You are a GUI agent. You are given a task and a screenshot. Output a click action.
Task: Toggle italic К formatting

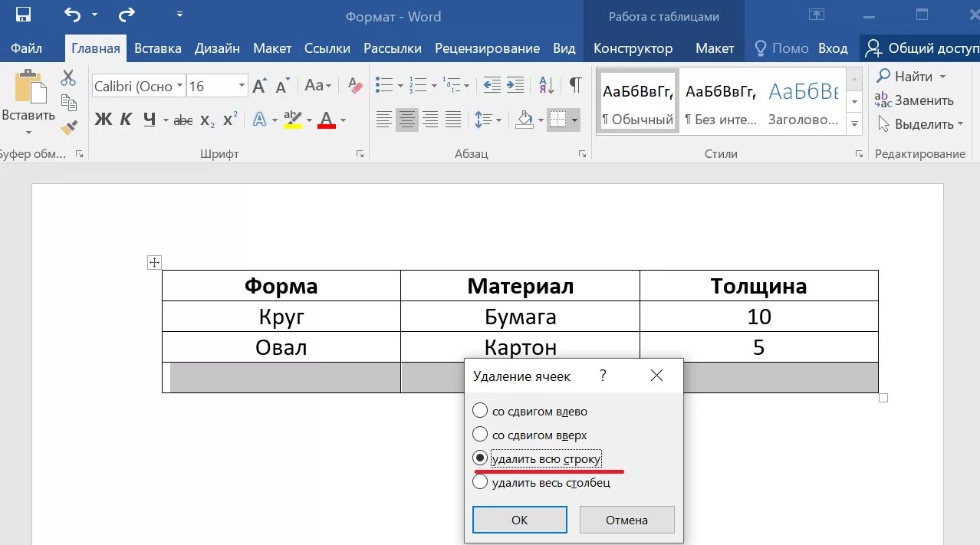coord(127,120)
